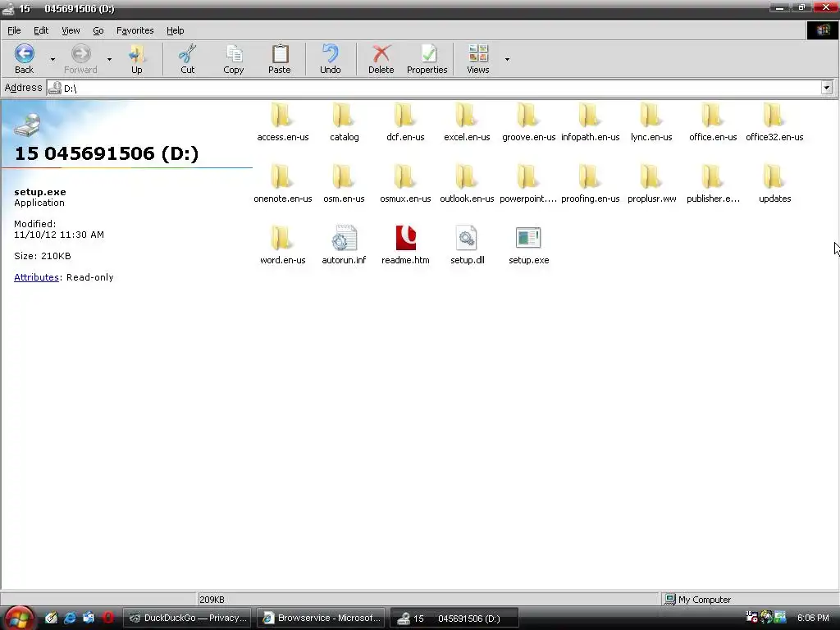This screenshot has width=840, height=630.
Task: Select the groove.en-us folder
Action: (x=528, y=122)
